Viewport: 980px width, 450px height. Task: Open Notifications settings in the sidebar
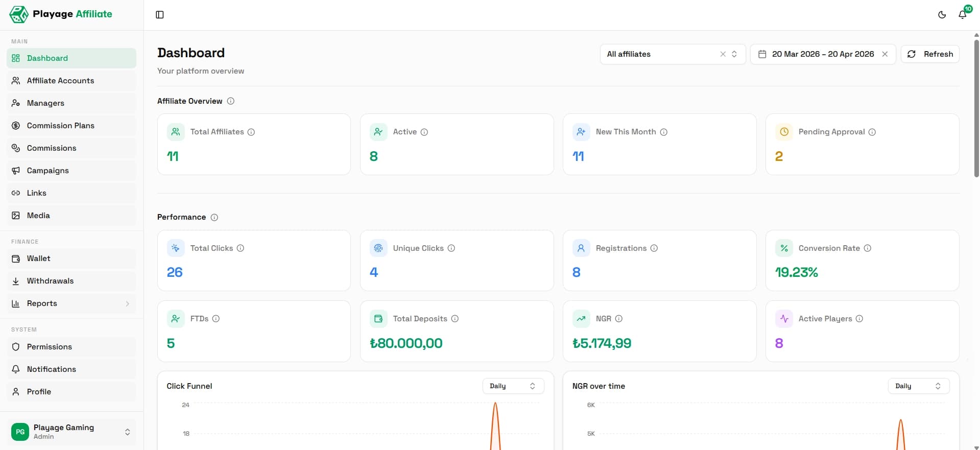[71, 369]
